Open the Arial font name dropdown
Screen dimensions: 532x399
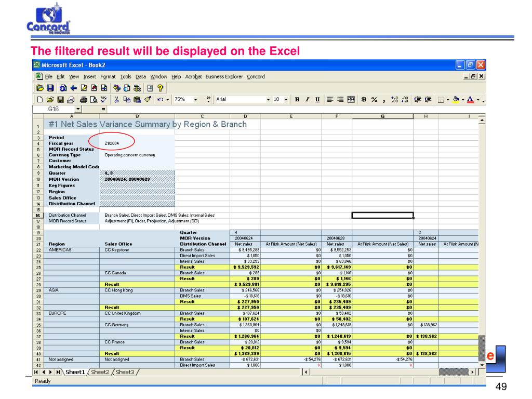pos(268,99)
